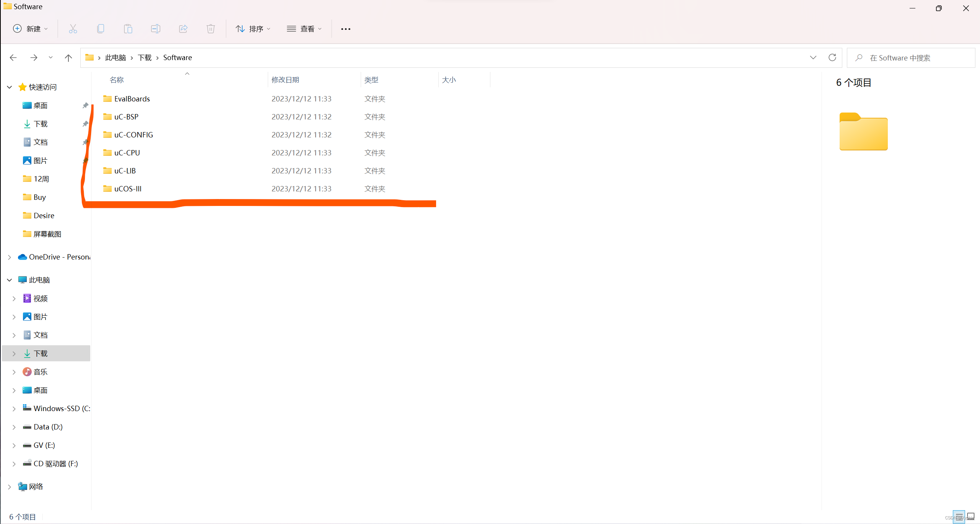The image size is (980, 524).
Task: Click the refresh button in toolbar
Action: [832, 58]
